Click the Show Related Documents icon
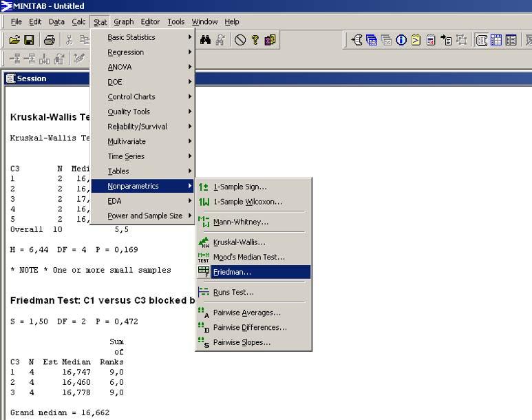532x420 pixels. [446, 40]
